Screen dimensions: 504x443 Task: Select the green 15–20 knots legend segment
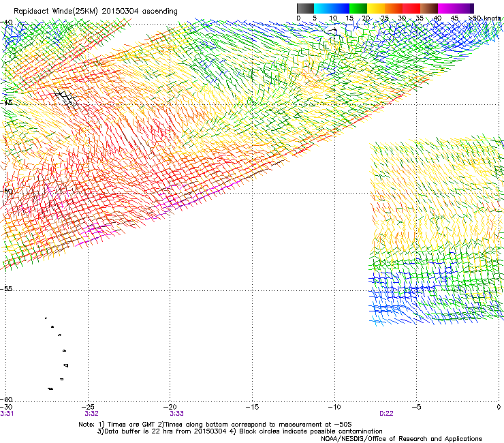coord(358,8)
